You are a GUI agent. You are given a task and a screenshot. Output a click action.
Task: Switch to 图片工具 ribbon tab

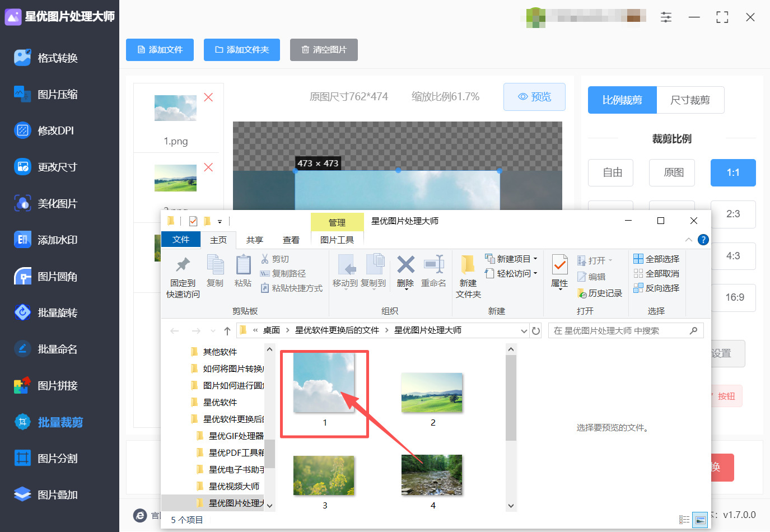click(x=337, y=240)
